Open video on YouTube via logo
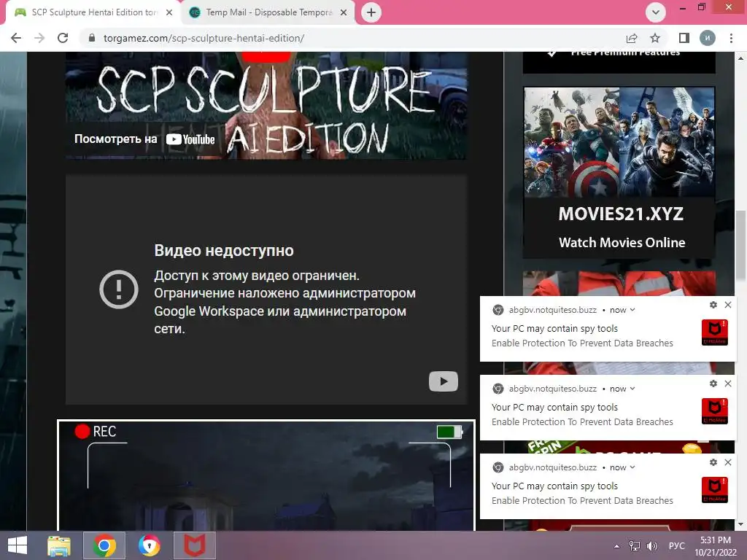 [190, 139]
